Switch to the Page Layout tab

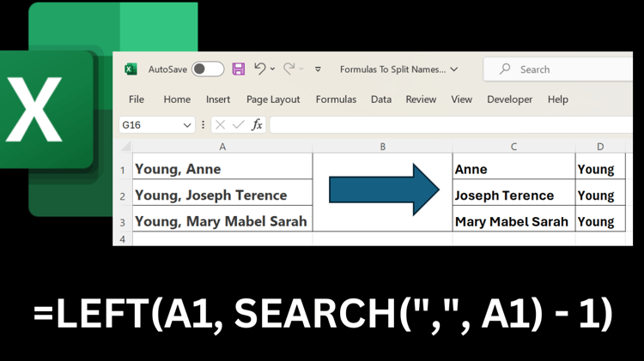[273, 99]
